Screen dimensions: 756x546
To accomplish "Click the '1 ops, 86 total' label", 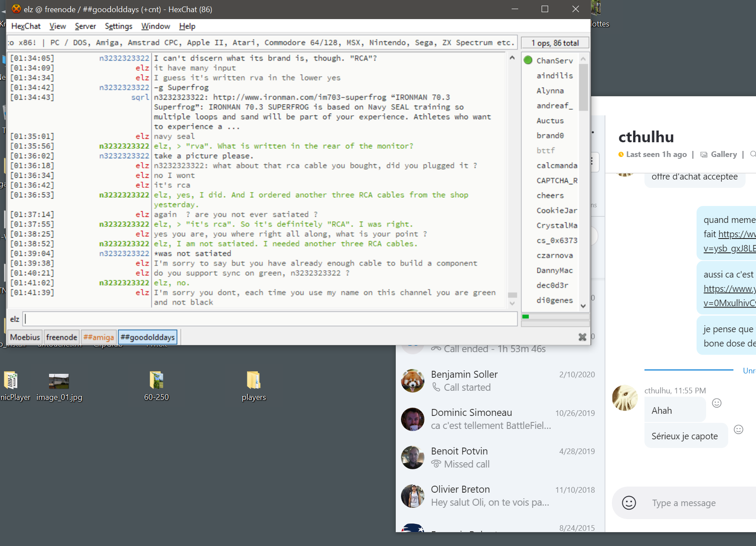I will click(x=555, y=43).
